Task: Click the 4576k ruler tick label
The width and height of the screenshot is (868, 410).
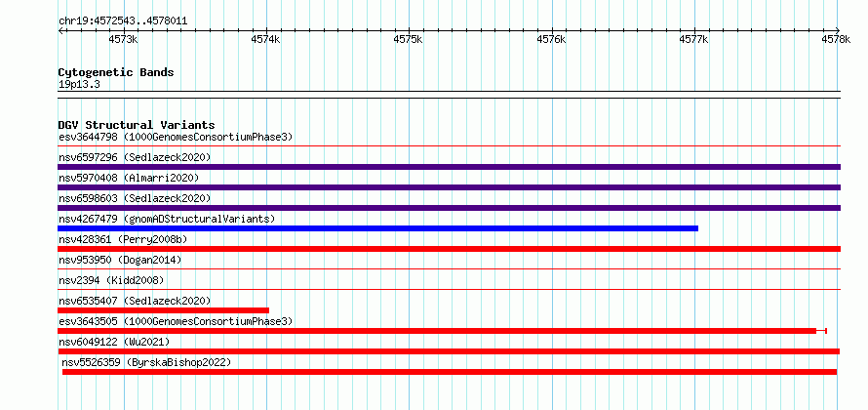Action: pos(551,39)
